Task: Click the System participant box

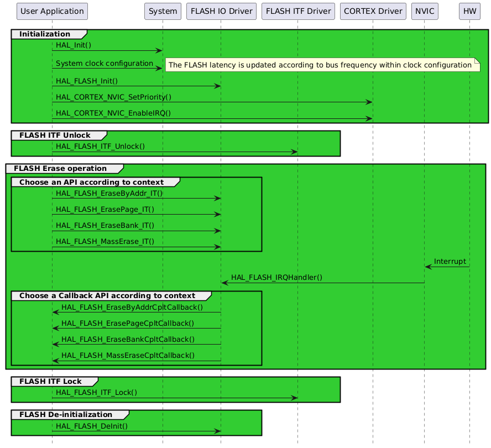Action: [163, 11]
